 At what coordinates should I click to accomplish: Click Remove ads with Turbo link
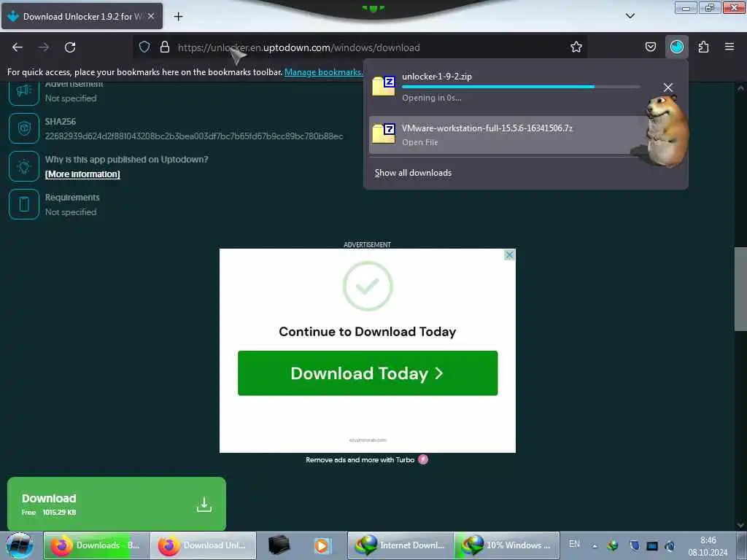(x=360, y=460)
